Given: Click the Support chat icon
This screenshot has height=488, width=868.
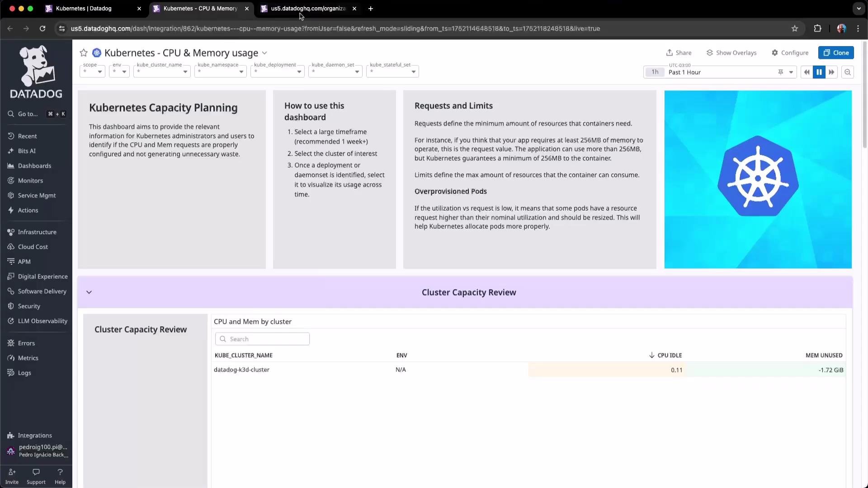Looking at the screenshot, I should click(x=36, y=472).
